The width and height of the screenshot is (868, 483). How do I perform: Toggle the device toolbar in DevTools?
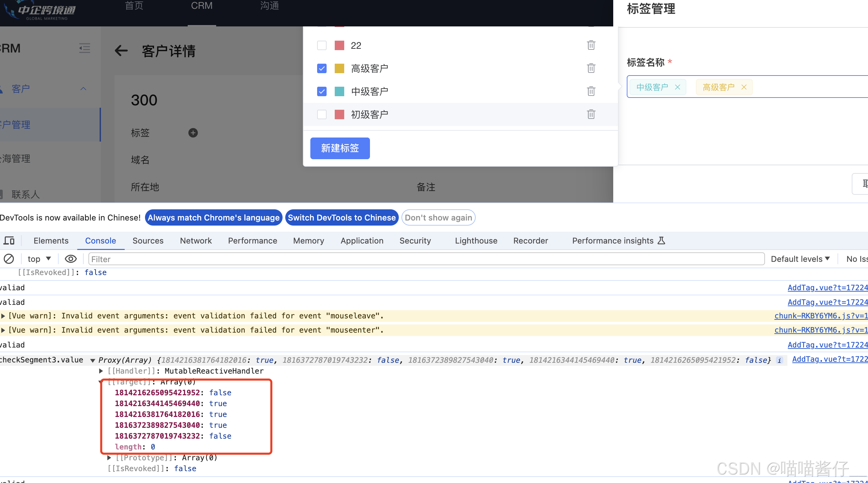9,240
